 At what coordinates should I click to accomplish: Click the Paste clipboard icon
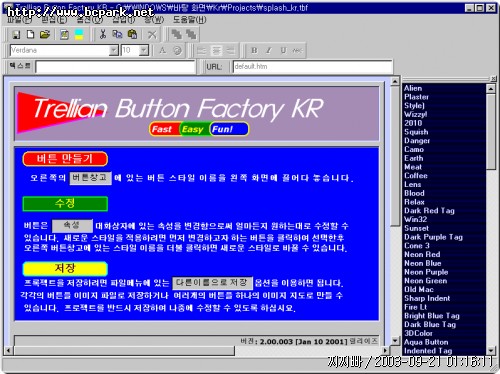132,34
